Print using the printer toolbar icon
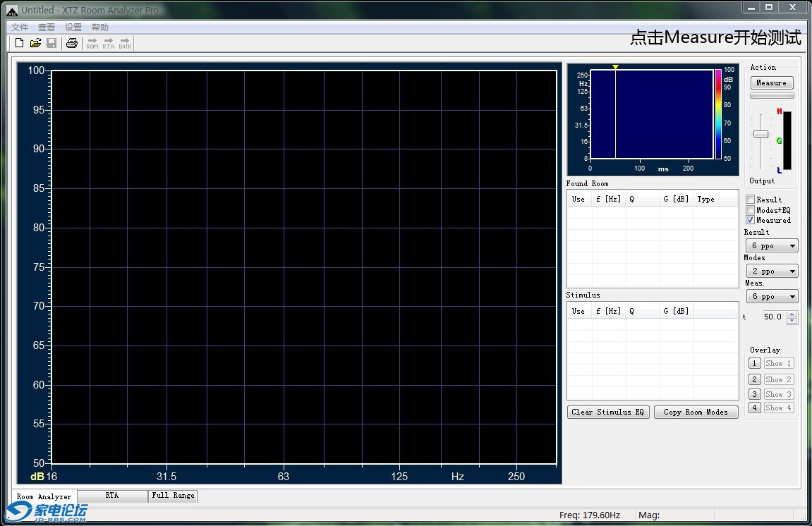Screen dimensions: 812x526 (72, 43)
